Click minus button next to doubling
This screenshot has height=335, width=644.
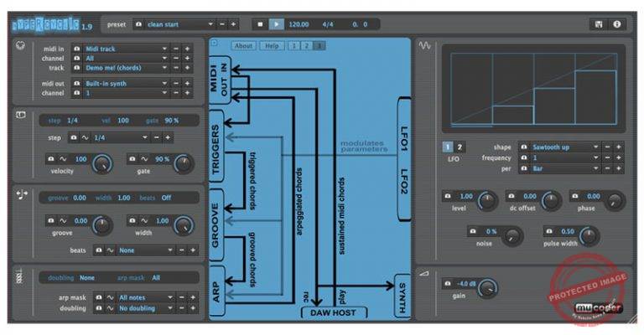pos(181,308)
